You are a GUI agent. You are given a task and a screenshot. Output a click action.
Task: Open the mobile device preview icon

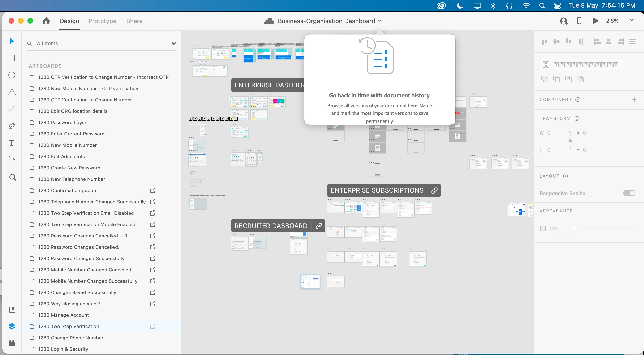579,21
